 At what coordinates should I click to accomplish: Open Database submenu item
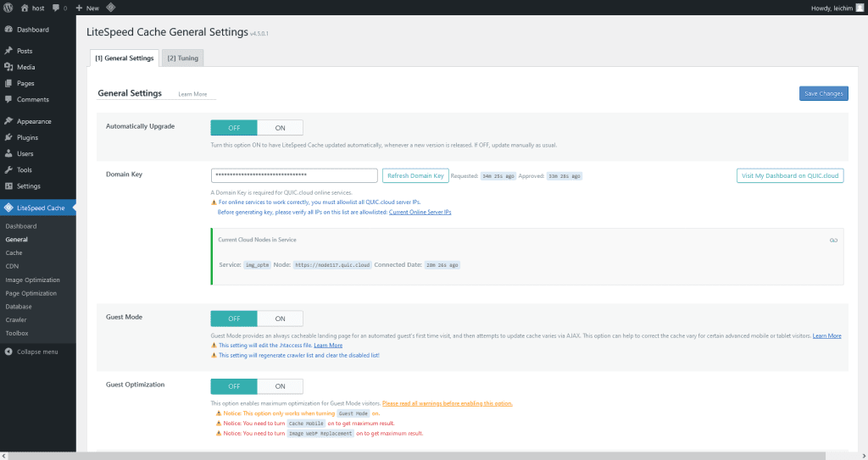[x=19, y=306]
